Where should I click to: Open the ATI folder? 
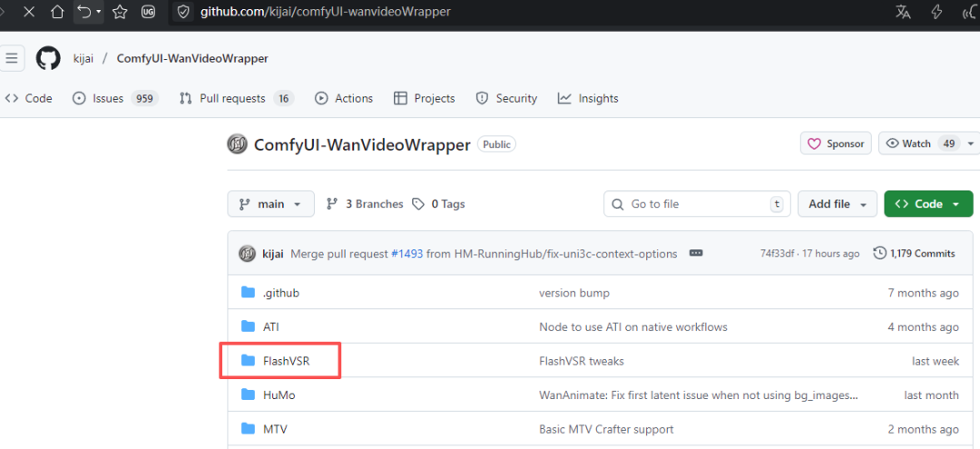tap(270, 327)
